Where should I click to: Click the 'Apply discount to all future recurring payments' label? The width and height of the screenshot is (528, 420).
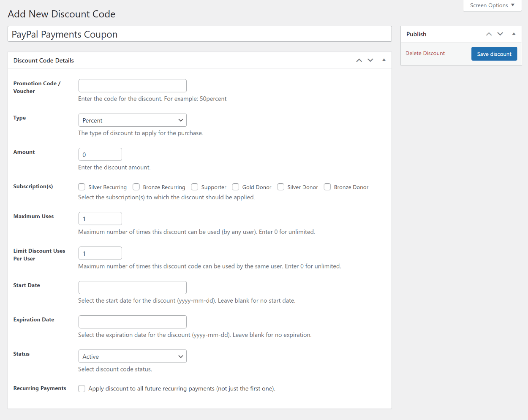182,389
